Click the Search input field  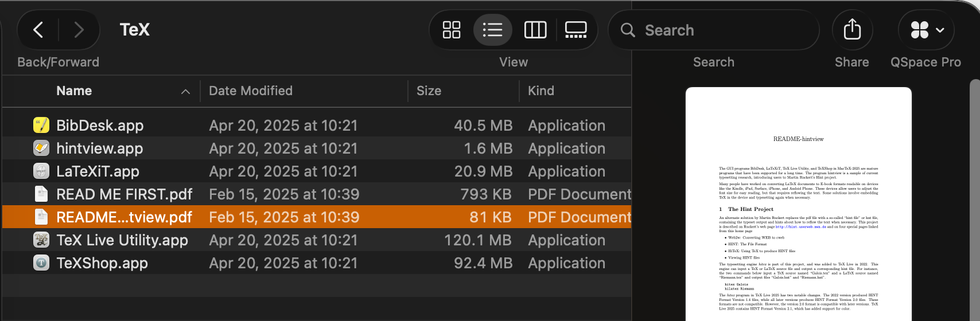click(x=723, y=30)
